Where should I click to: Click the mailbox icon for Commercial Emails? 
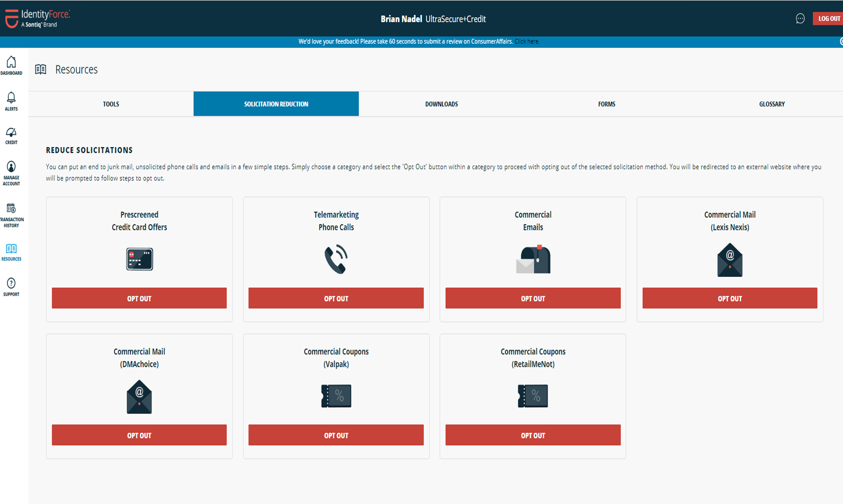pos(533,259)
